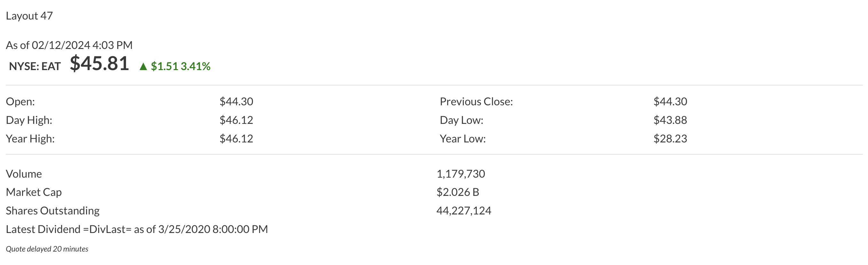Click the green up-arrow change icon

click(143, 67)
